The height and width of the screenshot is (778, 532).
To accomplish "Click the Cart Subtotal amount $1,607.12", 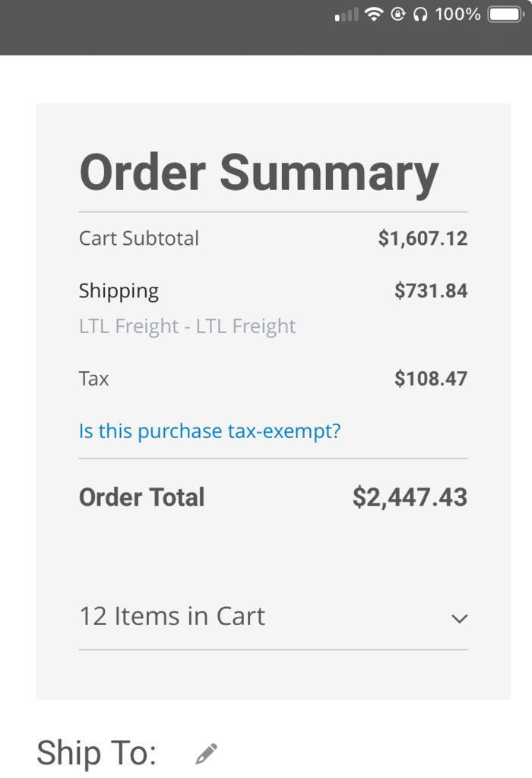I will 423,238.
